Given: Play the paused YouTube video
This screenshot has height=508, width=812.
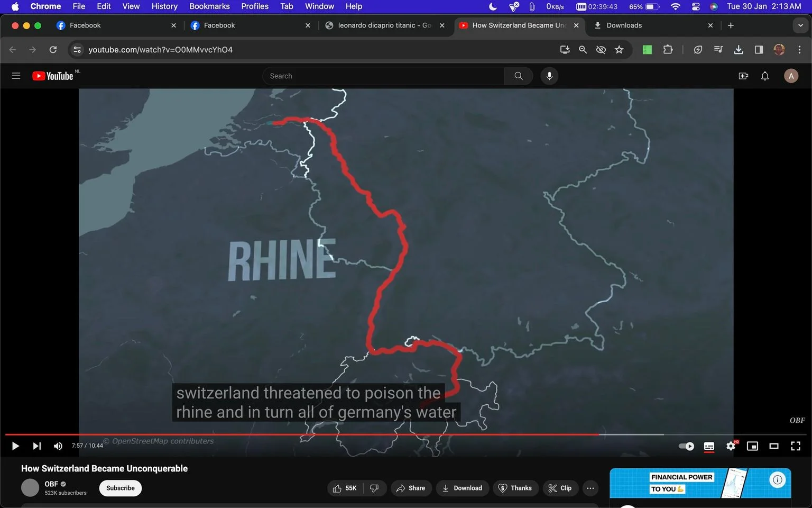Looking at the screenshot, I should point(15,446).
